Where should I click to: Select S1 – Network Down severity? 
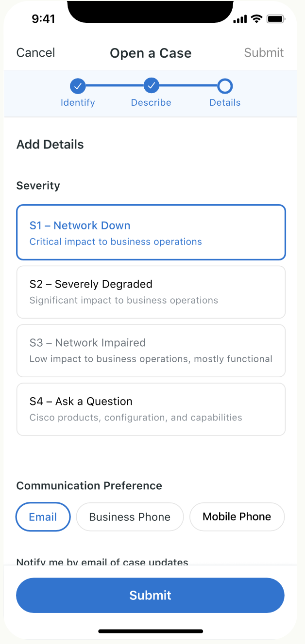point(151,232)
